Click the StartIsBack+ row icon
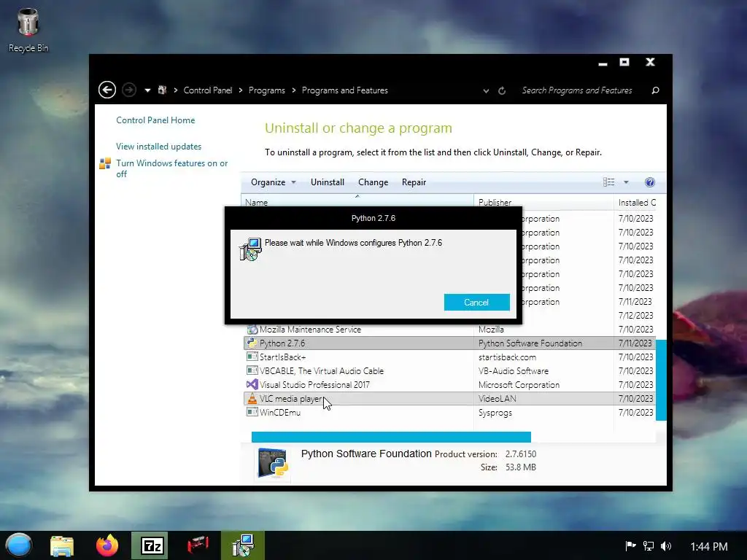 click(x=252, y=357)
